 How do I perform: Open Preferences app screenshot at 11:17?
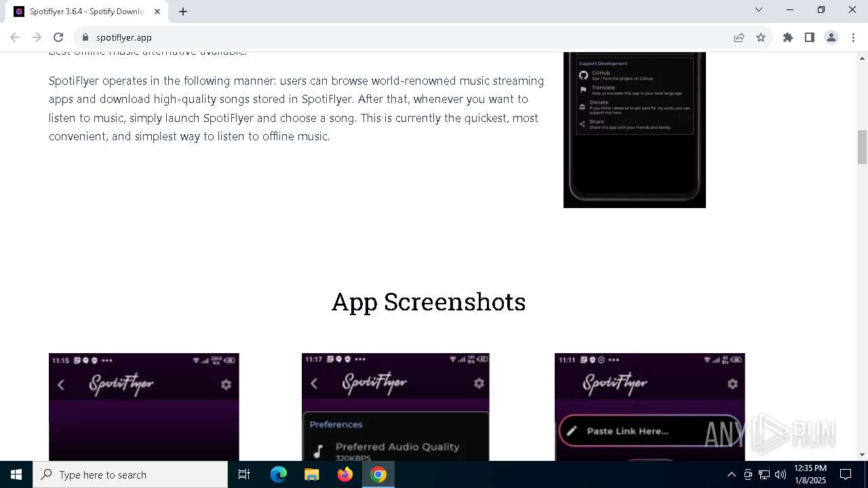click(x=395, y=407)
